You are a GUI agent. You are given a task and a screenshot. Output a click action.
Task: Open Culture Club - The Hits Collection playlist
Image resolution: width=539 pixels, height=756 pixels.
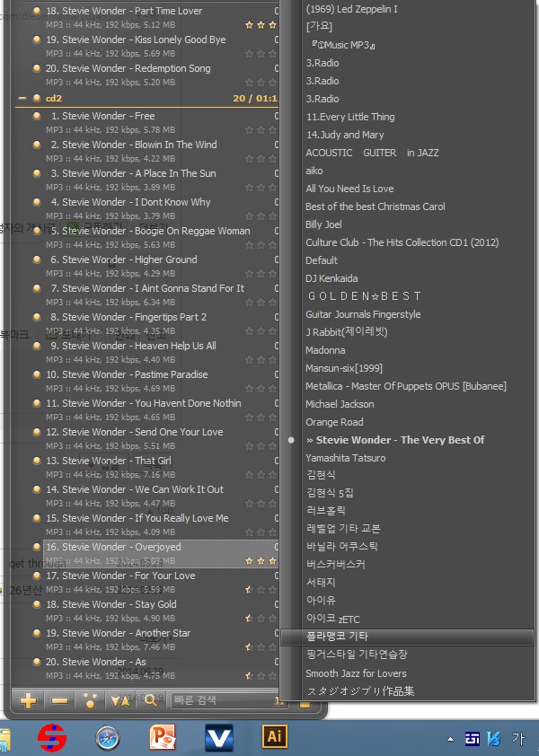[x=402, y=242]
